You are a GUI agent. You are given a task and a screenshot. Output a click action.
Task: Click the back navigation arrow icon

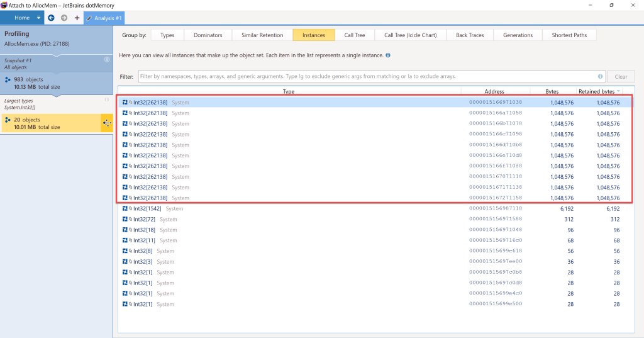51,18
